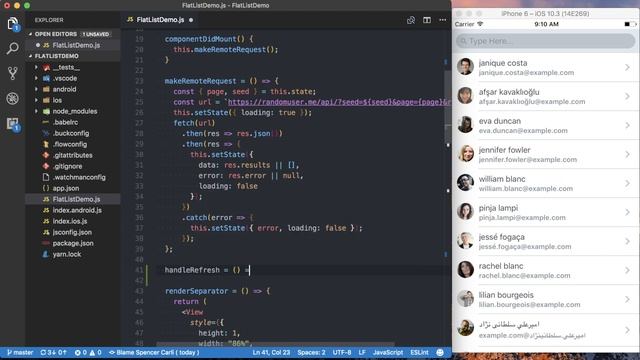Click the iPhone 6 simulator title bar

click(545, 13)
